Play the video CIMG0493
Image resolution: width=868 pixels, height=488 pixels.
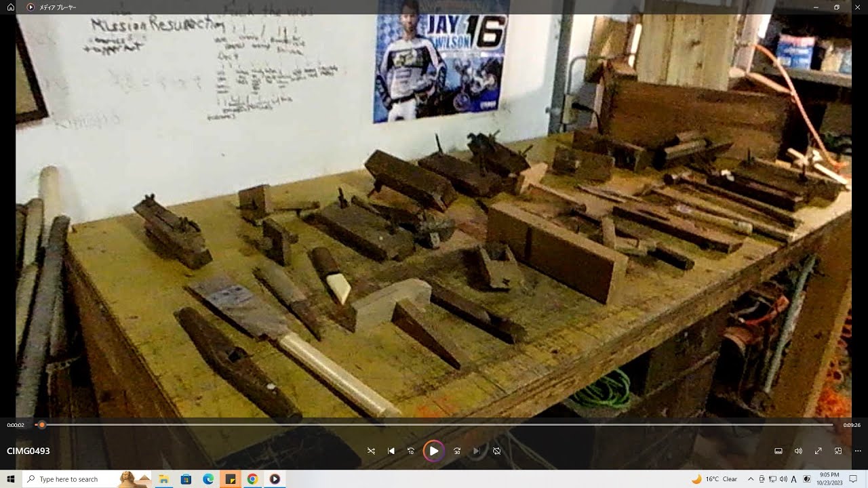click(434, 451)
